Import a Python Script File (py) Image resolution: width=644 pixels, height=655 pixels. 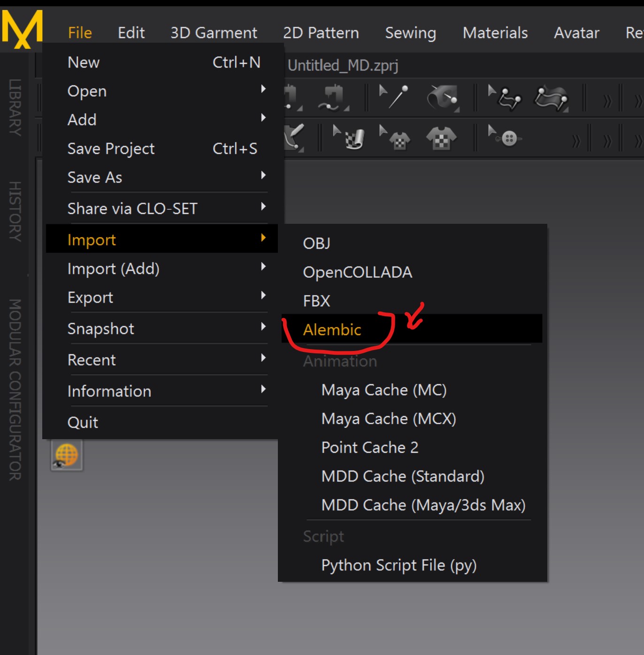pos(412,565)
